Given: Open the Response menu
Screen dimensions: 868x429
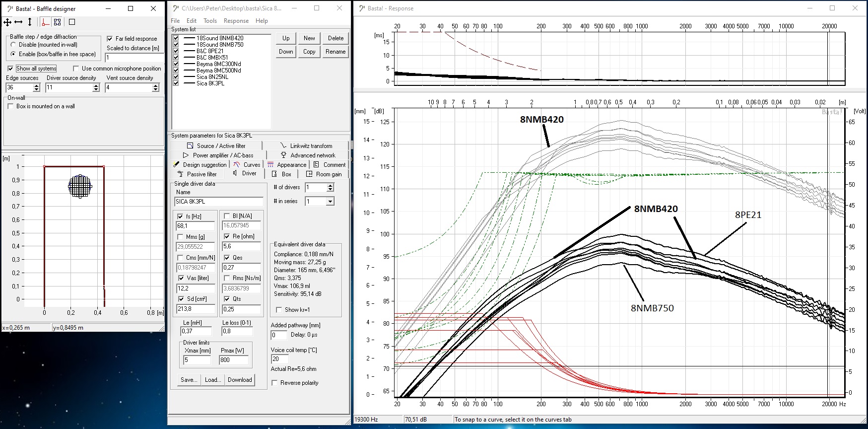Looking at the screenshot, I should coord(236,21).
